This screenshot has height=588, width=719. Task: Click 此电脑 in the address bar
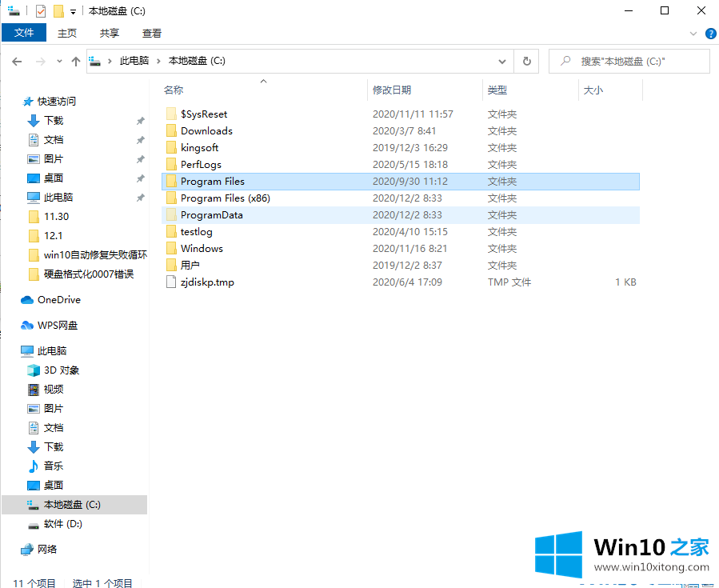[x=134, y=61]
